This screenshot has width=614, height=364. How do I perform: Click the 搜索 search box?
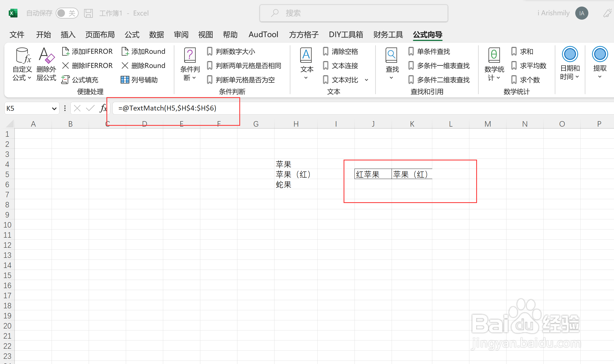point(354,13)
